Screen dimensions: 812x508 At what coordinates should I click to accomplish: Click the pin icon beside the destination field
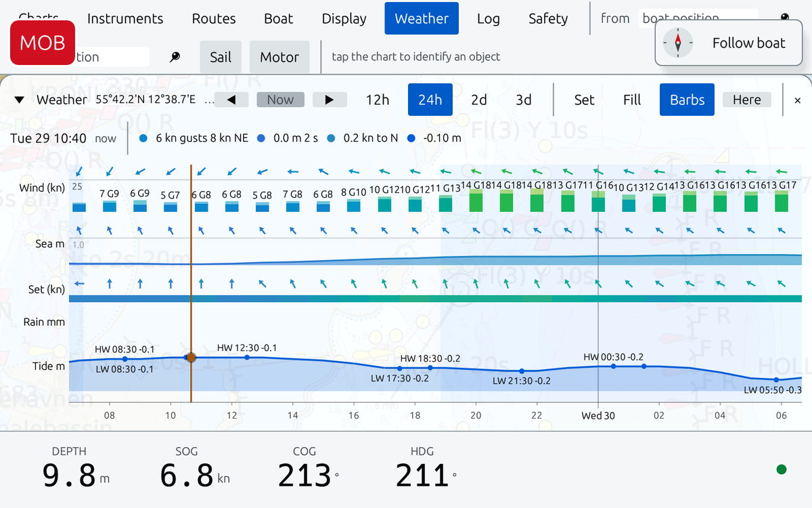coord(175,57)
